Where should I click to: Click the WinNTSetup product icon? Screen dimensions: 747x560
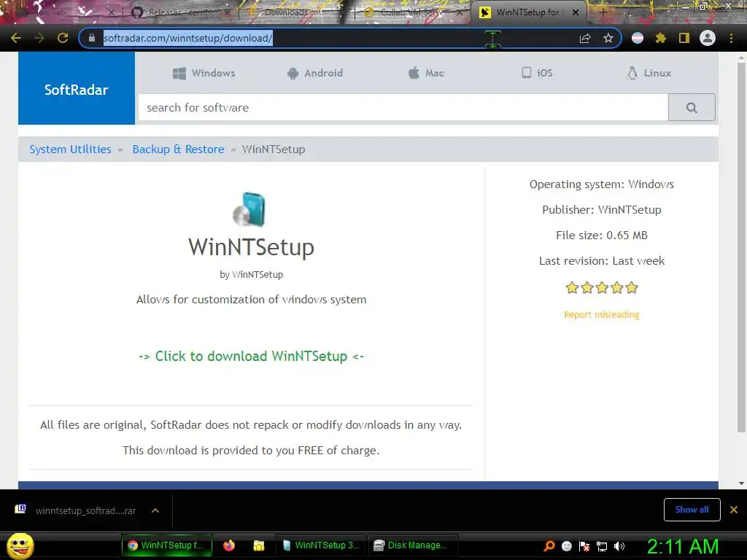pyautogui.click(x=249, y=209)
